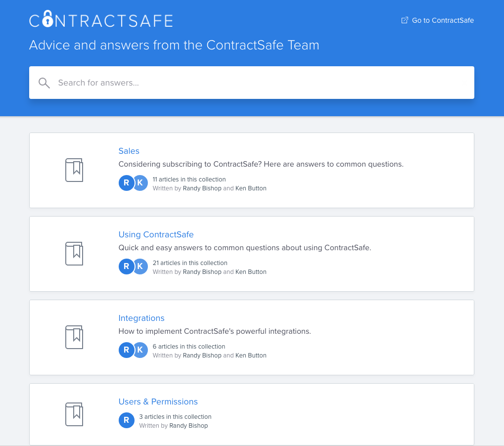Open the Integrations collection
The image size is (504, 446).
click(x=141, y=318)
